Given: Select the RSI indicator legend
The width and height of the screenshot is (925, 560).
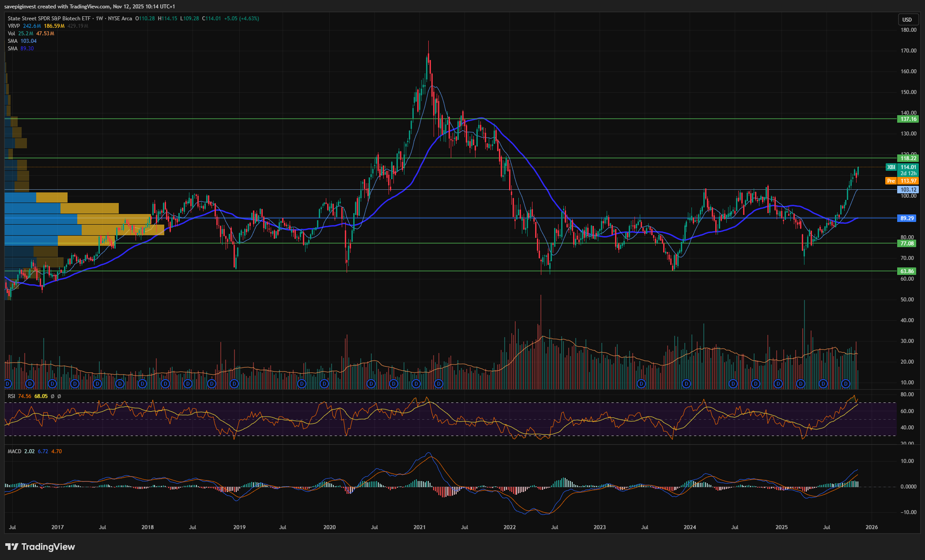Looking at the screenshot, I should 11,396.
